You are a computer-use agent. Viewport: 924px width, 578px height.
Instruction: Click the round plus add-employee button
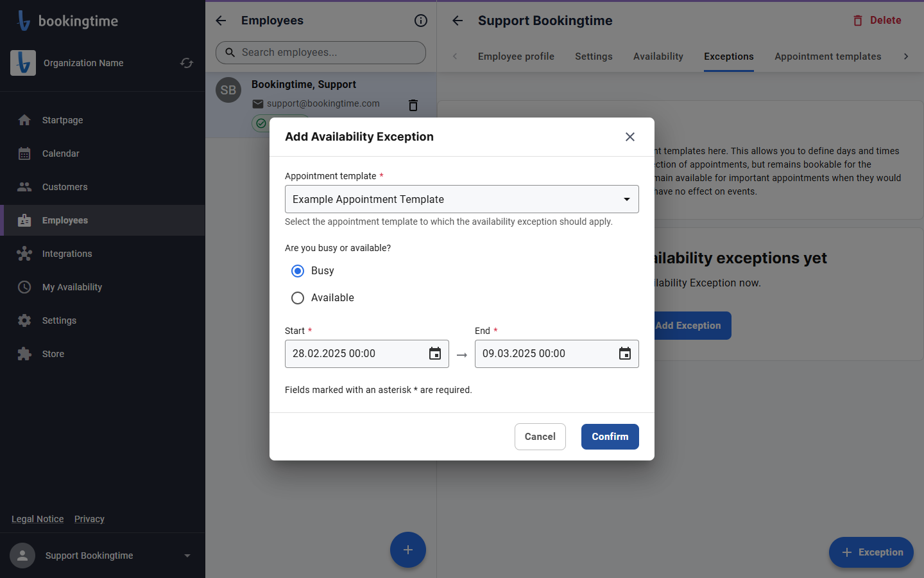[408, 550]
